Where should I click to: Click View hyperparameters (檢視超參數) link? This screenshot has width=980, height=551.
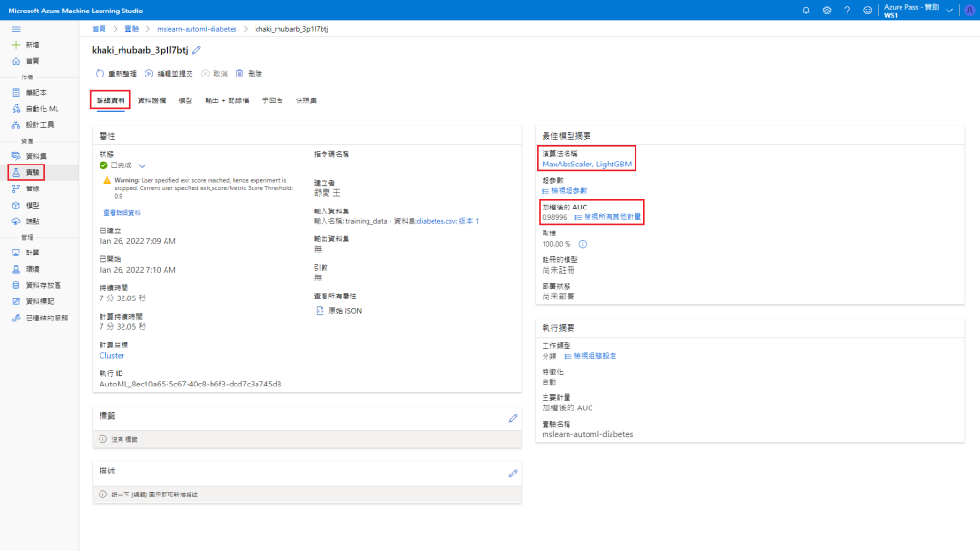coord(565,191)
